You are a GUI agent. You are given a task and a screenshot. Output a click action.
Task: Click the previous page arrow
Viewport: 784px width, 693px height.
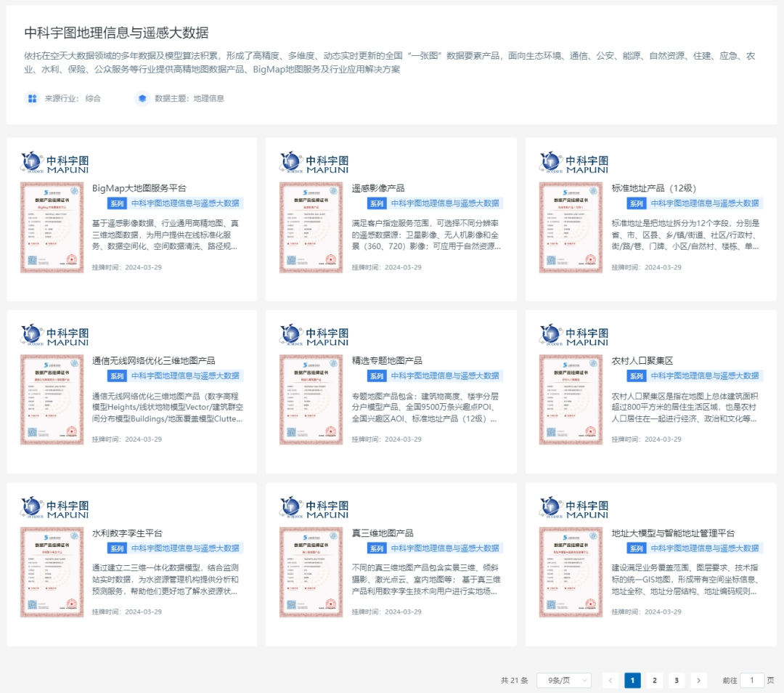[x=611, y=681]
